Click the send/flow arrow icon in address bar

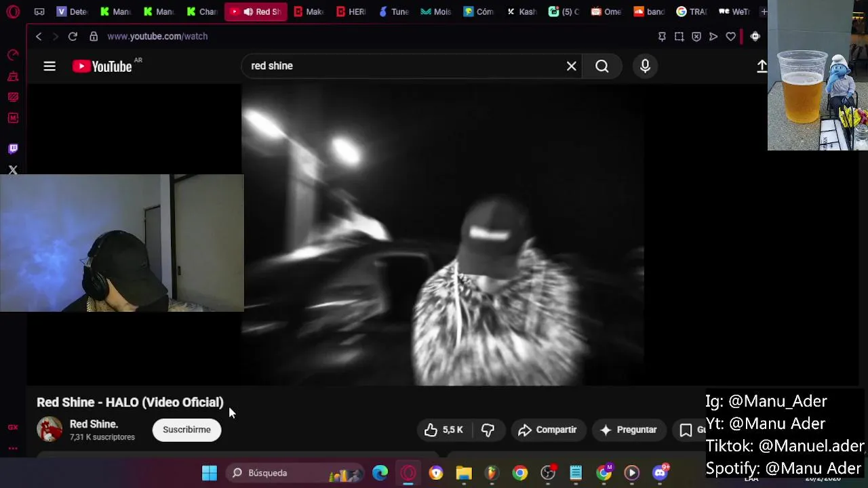tap(713, 37)
